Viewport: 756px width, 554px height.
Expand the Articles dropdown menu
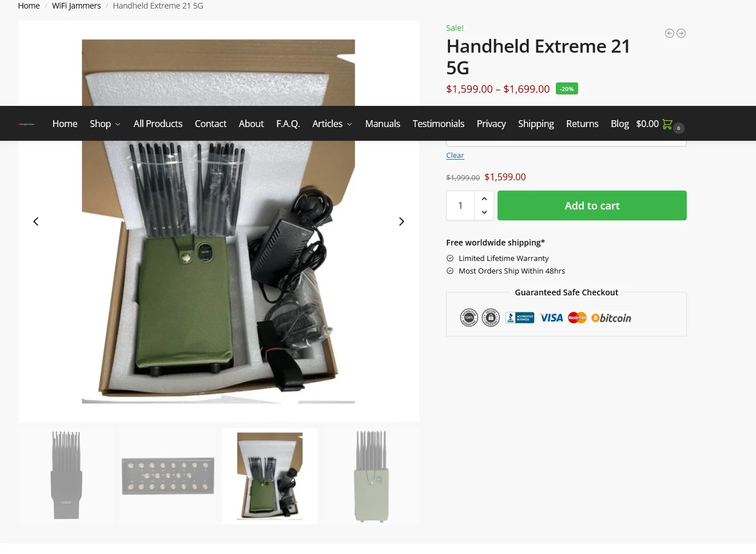coord(332,124)
